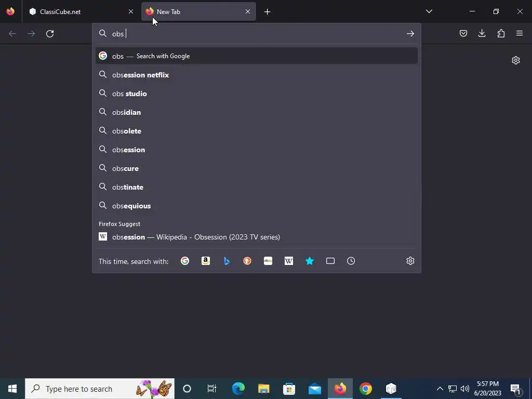This screenshot has width=532, height=399.
Task: Search history with the clock icon
Action: (x=351, y=261)
